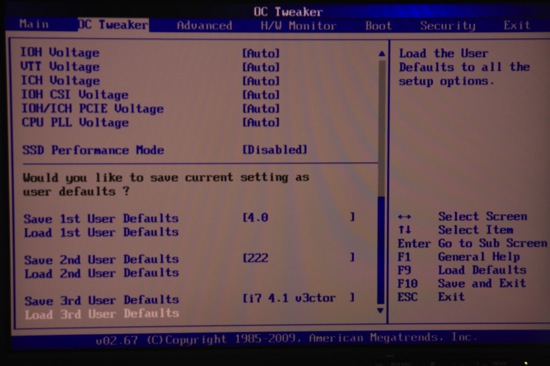Click the "Load the User Defaults" help description

464,67
